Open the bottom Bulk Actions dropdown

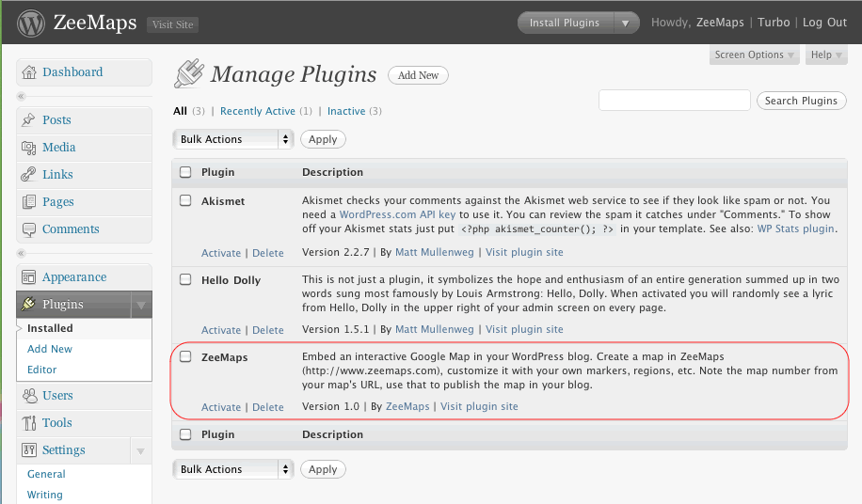[x=233, y=469]
